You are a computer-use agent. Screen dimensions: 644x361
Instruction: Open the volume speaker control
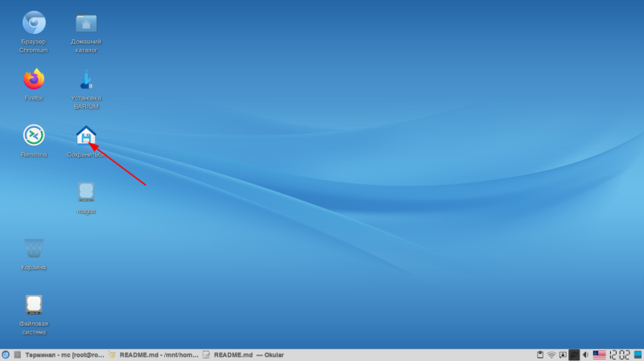[585, 355]
